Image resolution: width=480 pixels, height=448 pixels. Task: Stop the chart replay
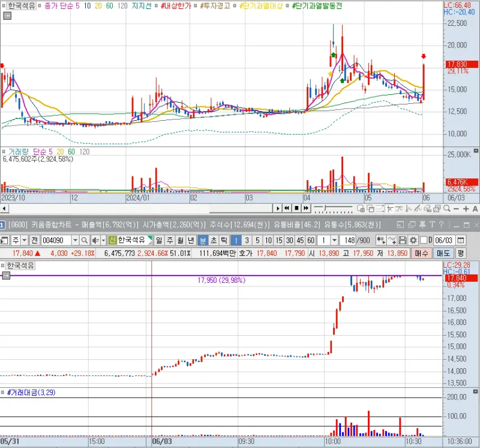[296, 208]
